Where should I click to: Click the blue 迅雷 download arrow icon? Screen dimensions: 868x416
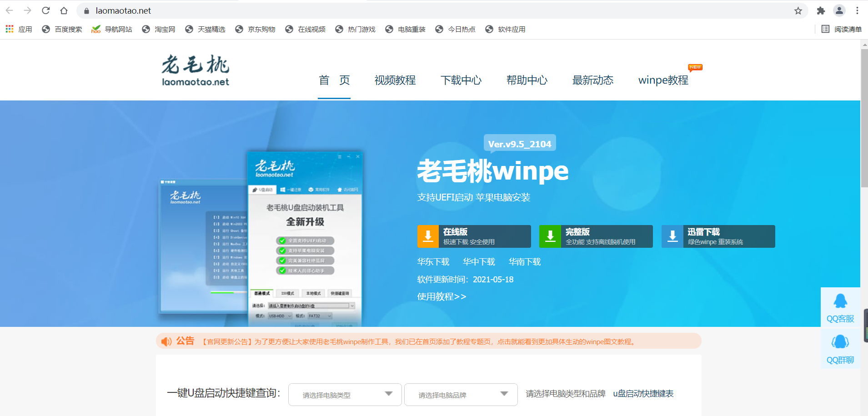(672, 236)
